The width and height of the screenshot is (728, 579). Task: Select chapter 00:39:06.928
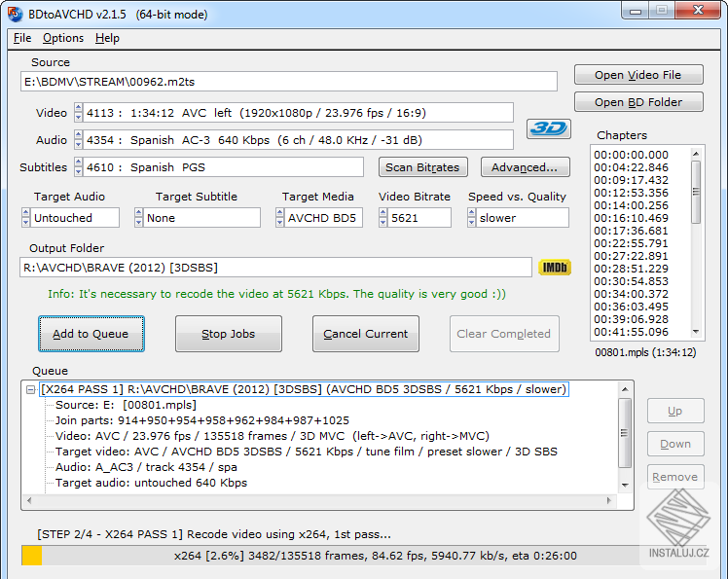tap(631, 319)
